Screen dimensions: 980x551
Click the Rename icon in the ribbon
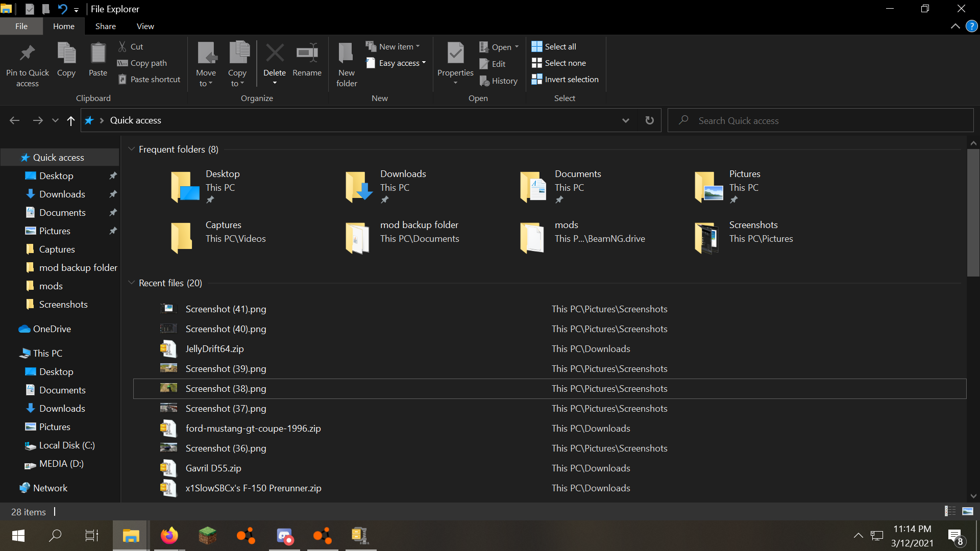(x=307, y=54)
